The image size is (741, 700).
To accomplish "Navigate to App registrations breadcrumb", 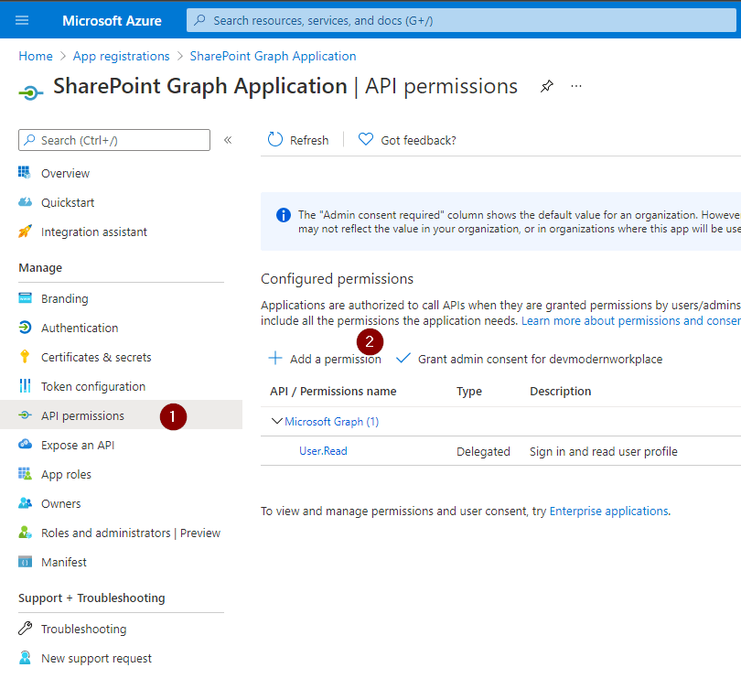I will 121,56.
